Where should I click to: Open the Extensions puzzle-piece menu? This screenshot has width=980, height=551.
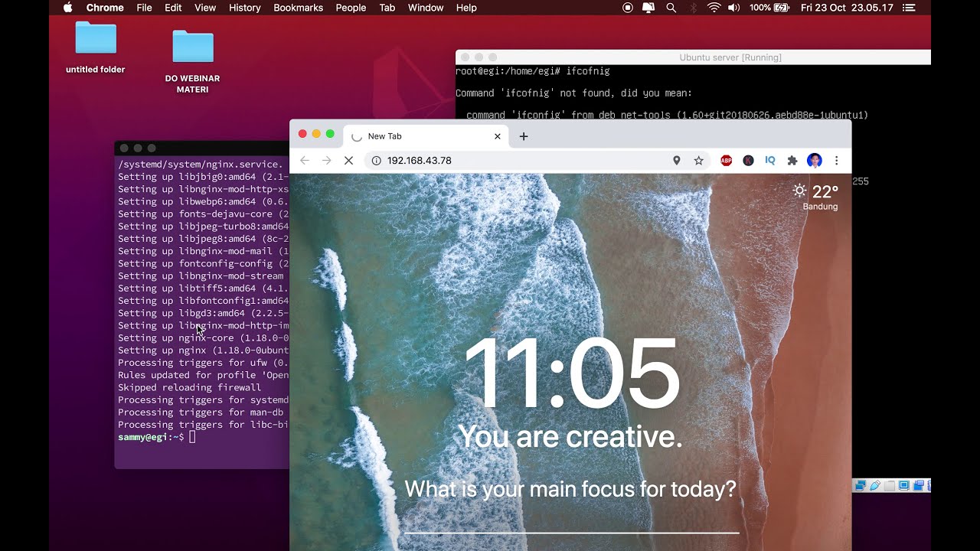point(792,161)
